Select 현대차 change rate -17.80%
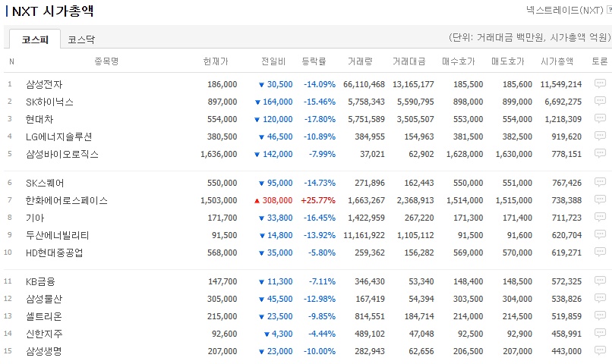The width and height of the screenshot is (612, 364). [x=320, y=119]
